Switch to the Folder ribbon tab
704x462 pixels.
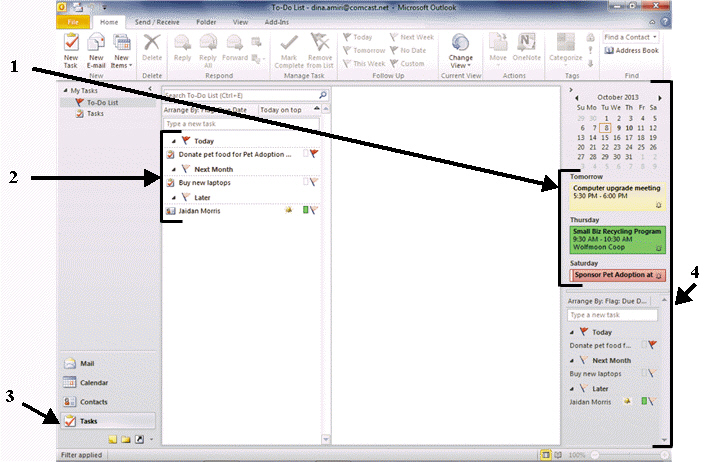coord(206,22)
